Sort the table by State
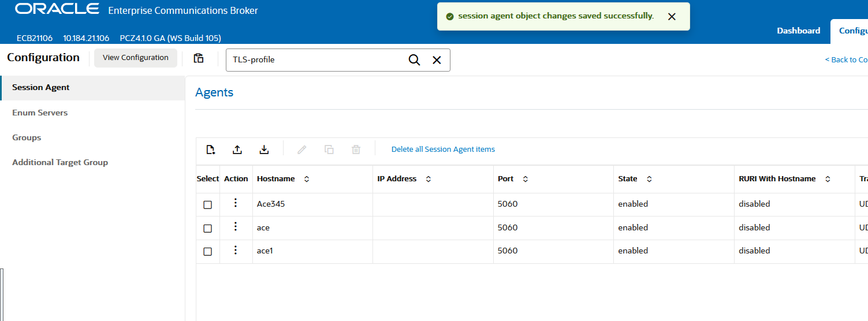Screen dimensions: 868x321 click(649, 179)
